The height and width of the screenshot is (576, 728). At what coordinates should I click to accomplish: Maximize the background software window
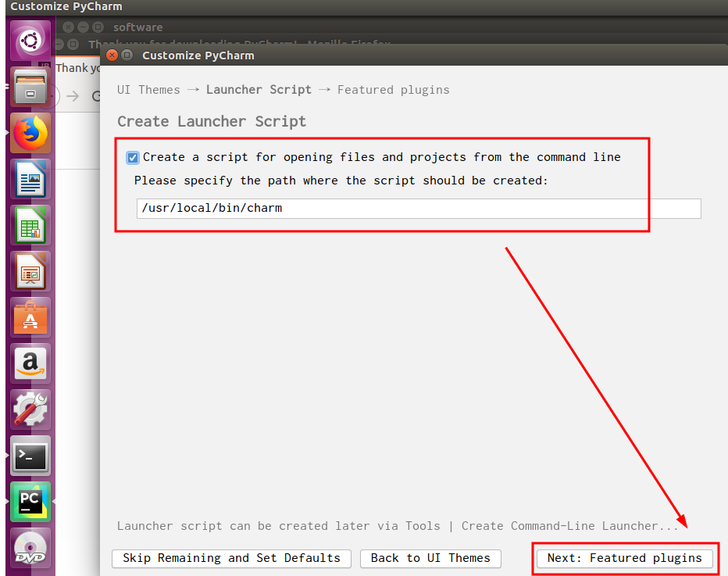click(98, 27)
